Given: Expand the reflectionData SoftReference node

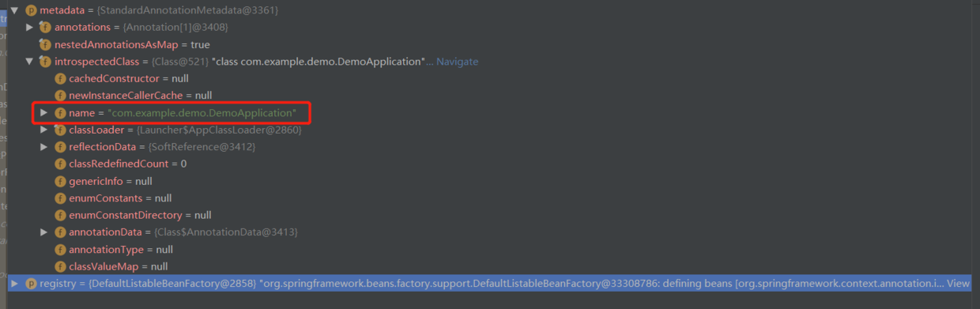Looking at the screenshot, I should click(x=44, y=147).
